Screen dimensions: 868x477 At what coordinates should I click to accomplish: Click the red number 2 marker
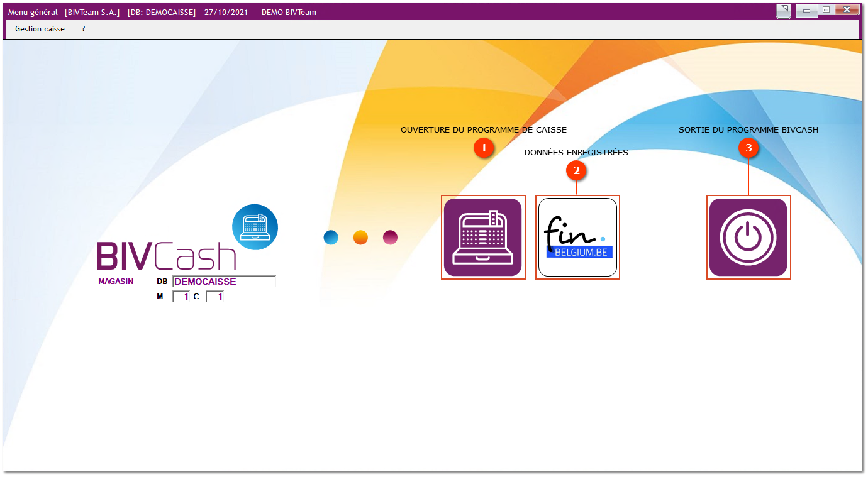pyautogui.click(x=576, y=170)
